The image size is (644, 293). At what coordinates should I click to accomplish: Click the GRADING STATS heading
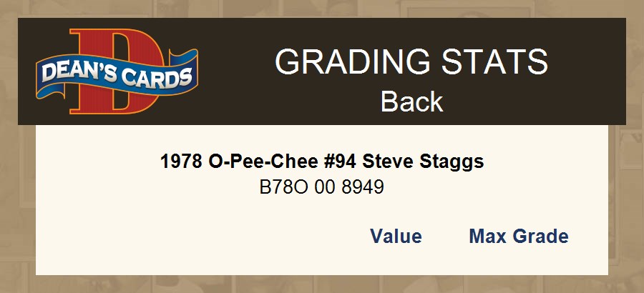411,62
